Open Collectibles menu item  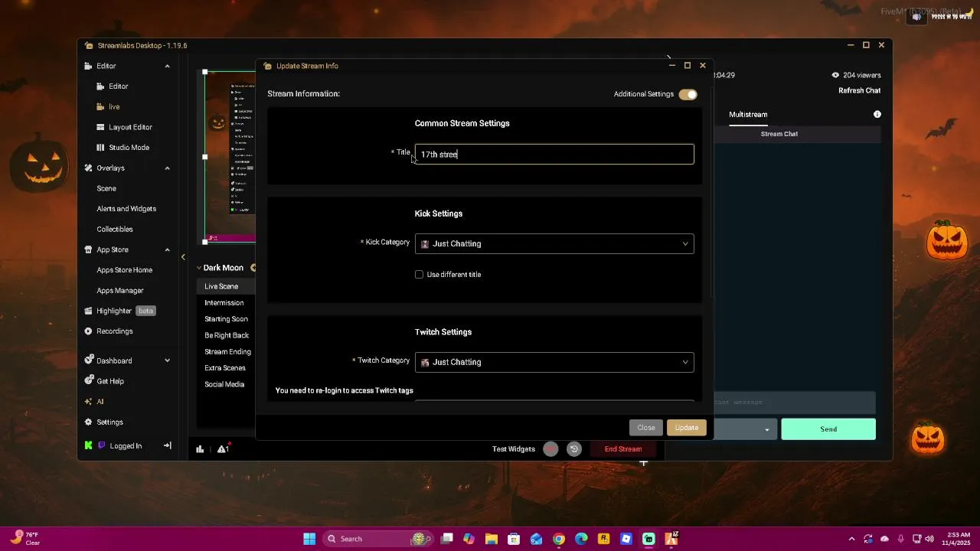tap(115, 230)
